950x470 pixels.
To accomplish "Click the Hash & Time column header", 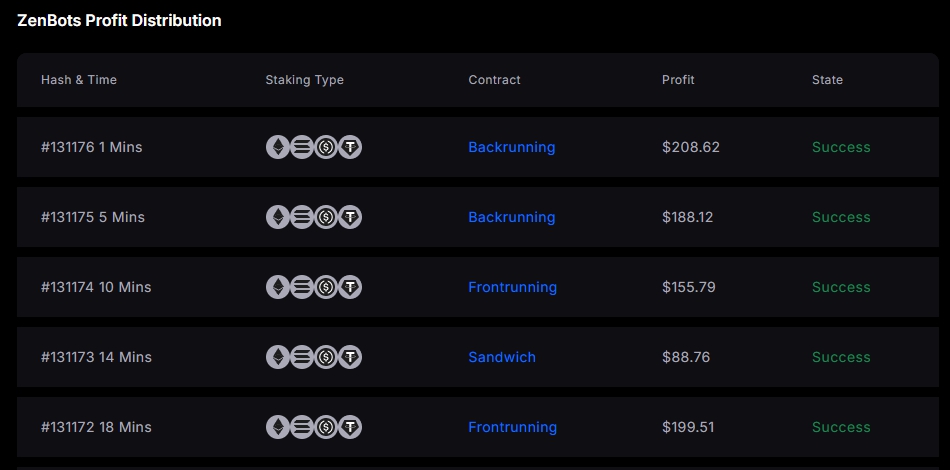I will 79,80.
